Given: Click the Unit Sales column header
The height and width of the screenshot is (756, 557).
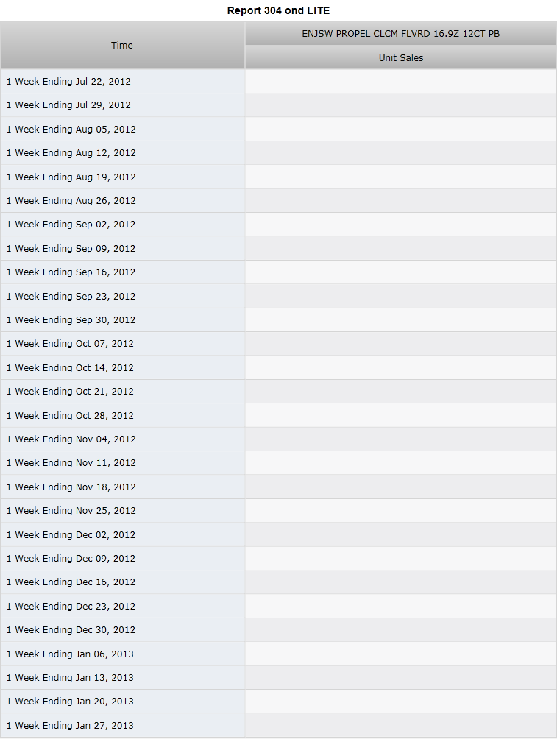Looking at the screenshot, I should (x=401, y=58).
